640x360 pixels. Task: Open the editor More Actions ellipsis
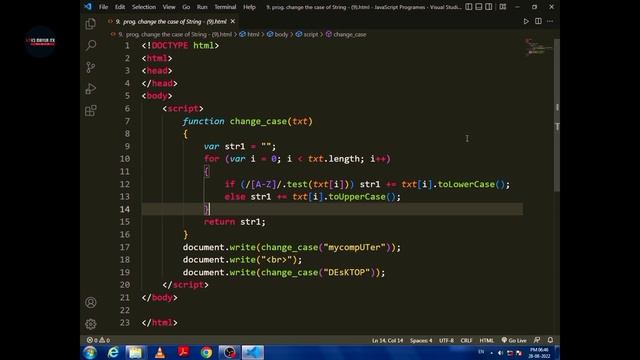550,21
